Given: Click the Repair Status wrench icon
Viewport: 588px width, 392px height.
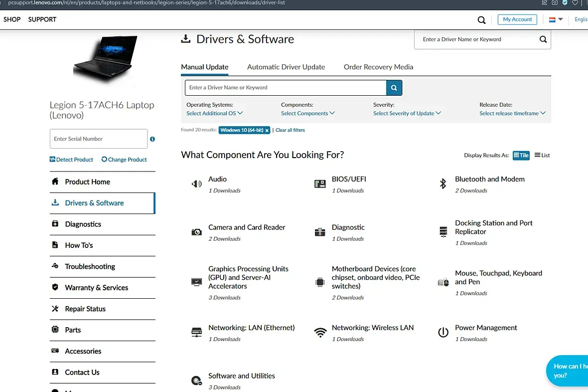Looking at the screenshot, I should pyautogui.click(x=55, y=309).
